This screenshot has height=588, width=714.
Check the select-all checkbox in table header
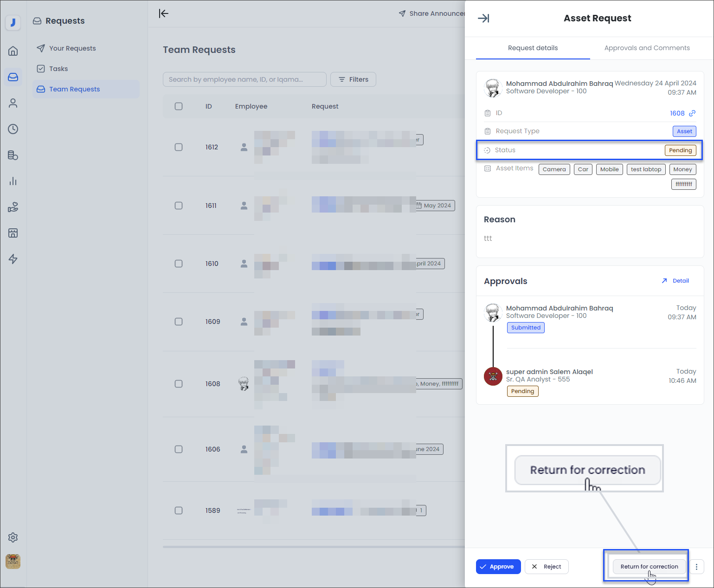click(x=179, y=106)
